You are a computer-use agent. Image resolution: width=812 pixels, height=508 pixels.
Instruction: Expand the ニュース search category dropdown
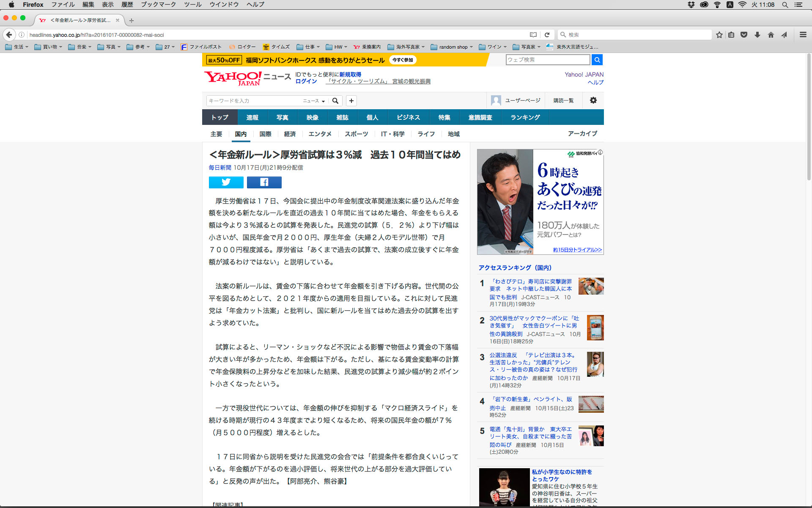[314, 101]
